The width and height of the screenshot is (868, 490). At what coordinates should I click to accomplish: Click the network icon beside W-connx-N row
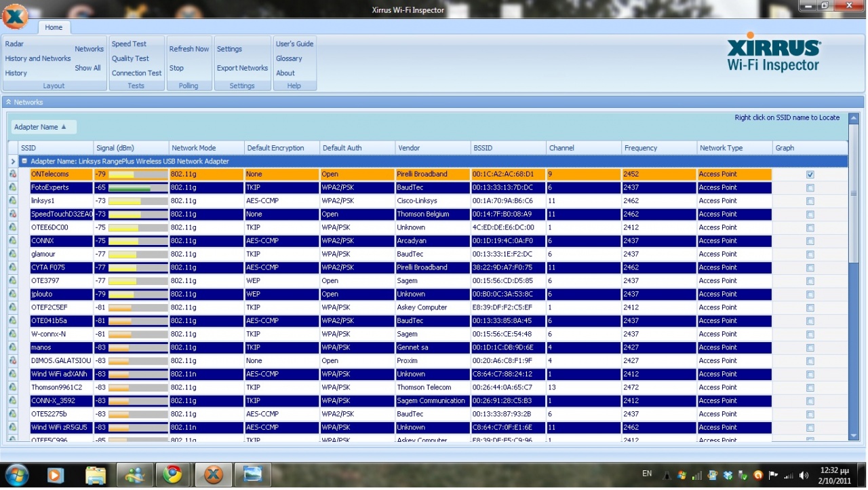pos(12,334)
